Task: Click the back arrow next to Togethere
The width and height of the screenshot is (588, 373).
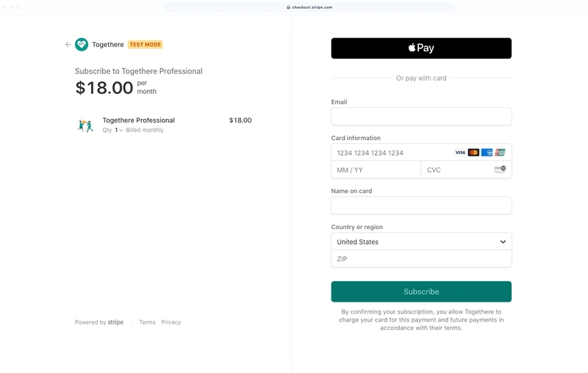Action: 68,45
